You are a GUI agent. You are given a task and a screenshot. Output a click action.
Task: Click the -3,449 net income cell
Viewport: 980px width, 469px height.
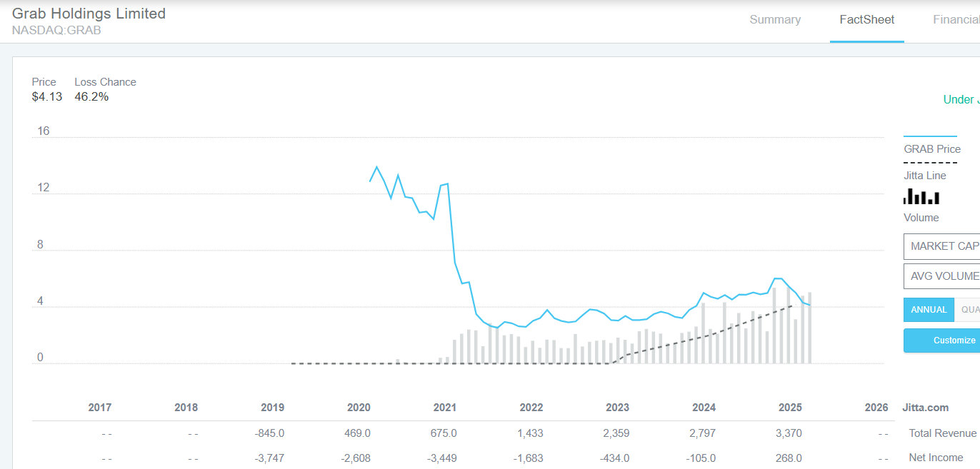coord(444,458)
